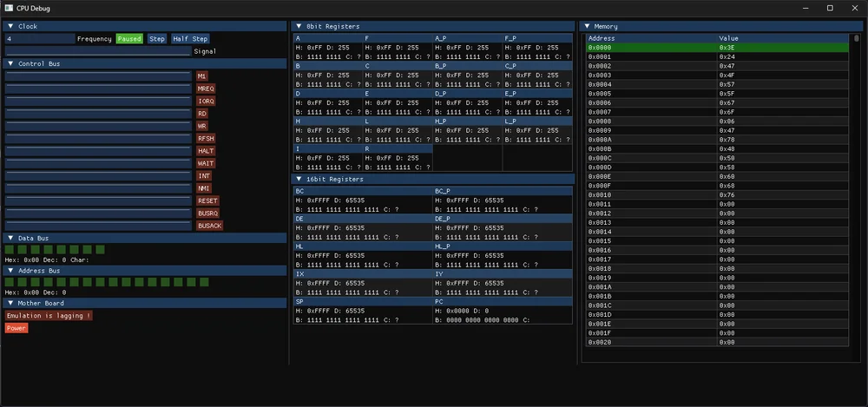Click the first Data Bus bit square
The height and width of the screenshot is (407, 868).
[10, 250]
